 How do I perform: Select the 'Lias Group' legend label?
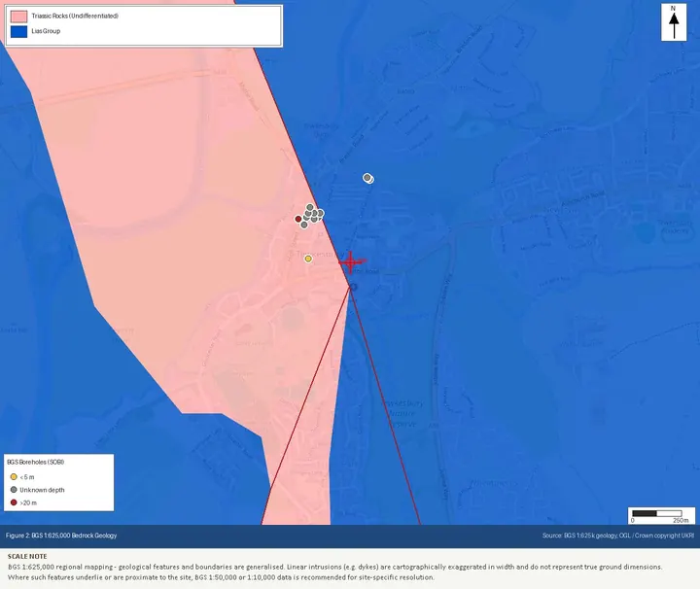(x=46, y=31)
